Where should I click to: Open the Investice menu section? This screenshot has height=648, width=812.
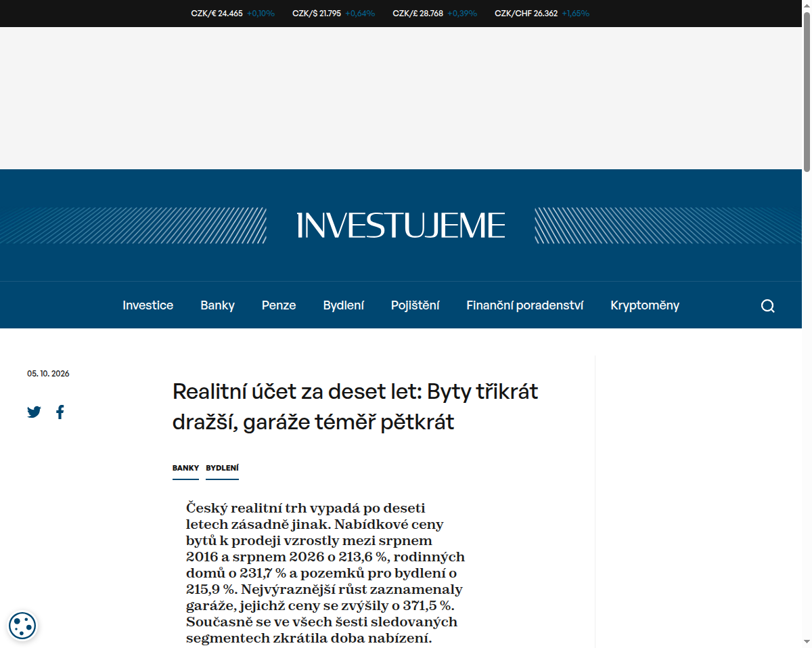pyautogui.click(x=148, y=305)
